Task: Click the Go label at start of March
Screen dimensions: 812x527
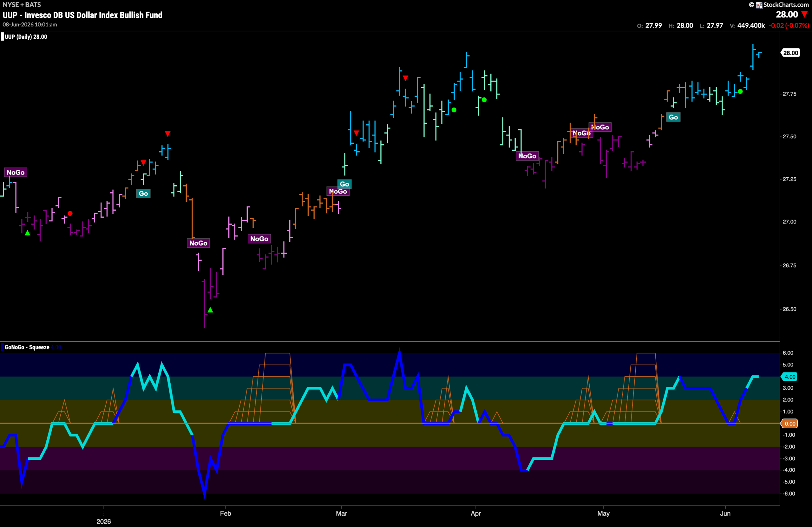Action: point(344,184)
